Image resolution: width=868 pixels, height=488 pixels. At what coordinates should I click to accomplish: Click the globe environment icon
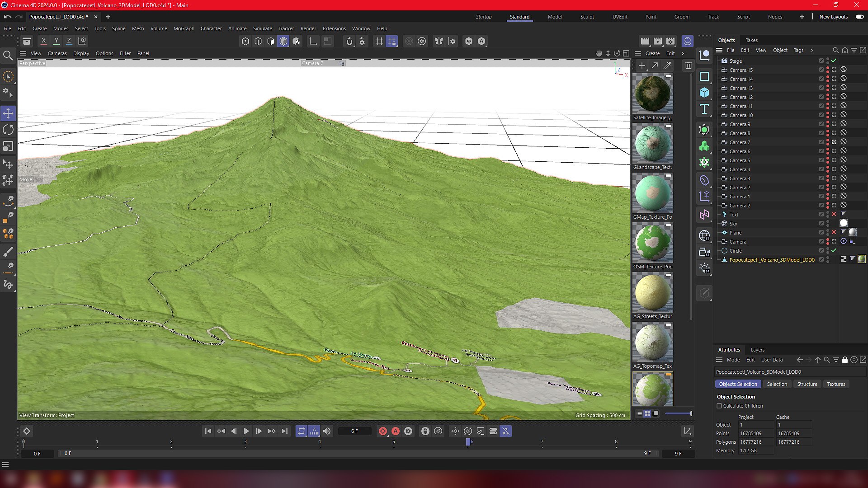point(704,235)
